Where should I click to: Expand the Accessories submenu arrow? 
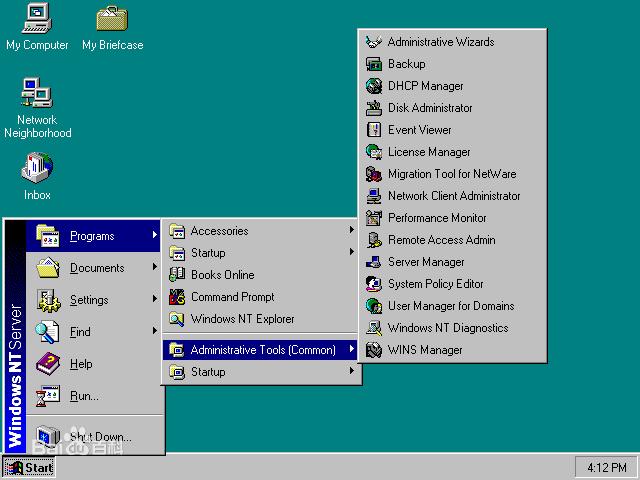[x=351, y=230]
